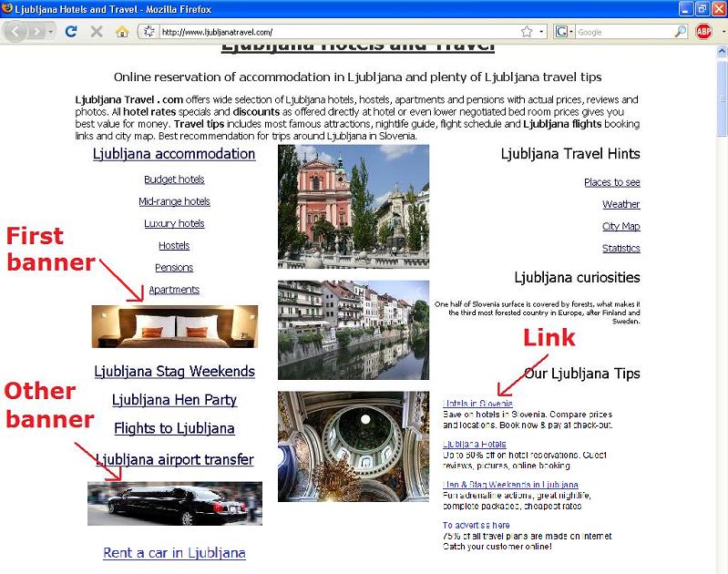728x574 pixels.
Task: Reload the current page
Action: click(x=71, y=31)
